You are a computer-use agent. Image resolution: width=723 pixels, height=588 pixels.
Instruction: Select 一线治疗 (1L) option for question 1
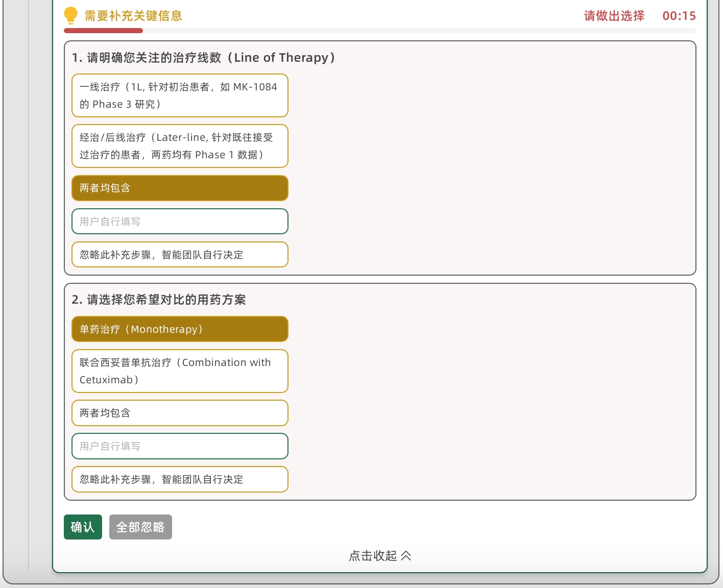pos(180,95)
